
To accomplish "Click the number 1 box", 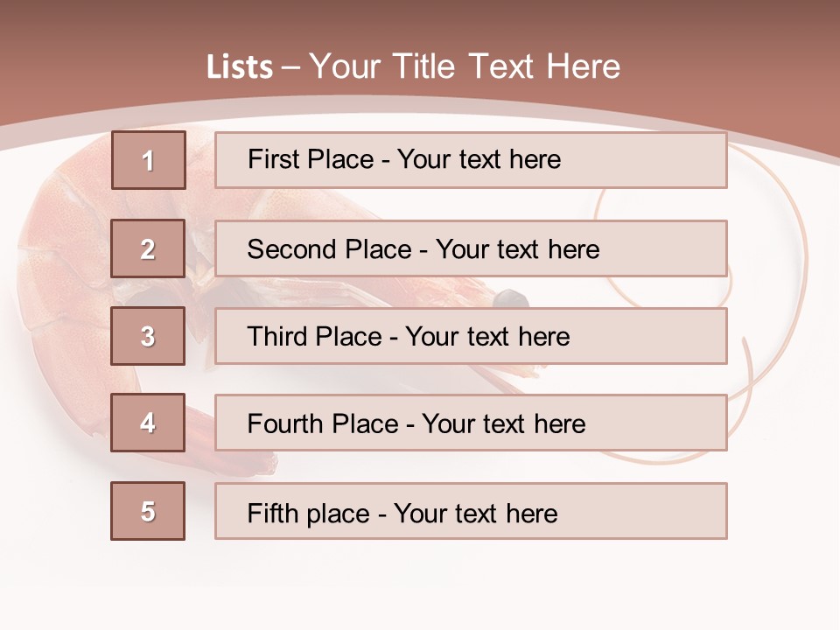I will coord(149,160).
